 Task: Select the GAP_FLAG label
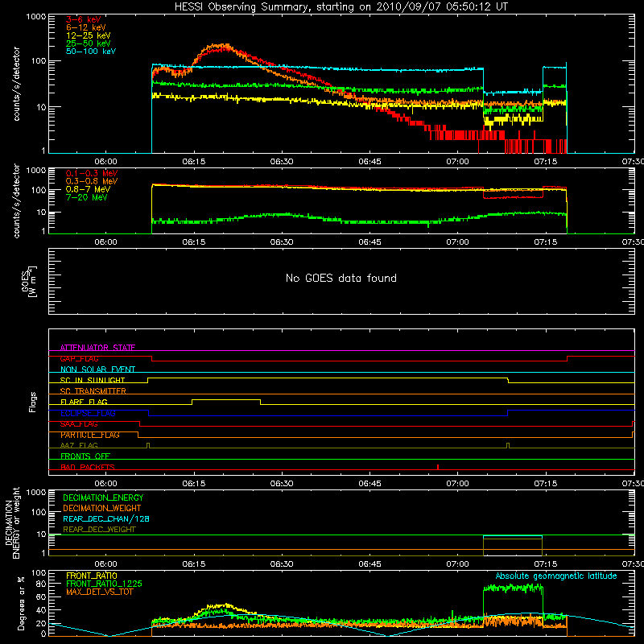[79, 358]
